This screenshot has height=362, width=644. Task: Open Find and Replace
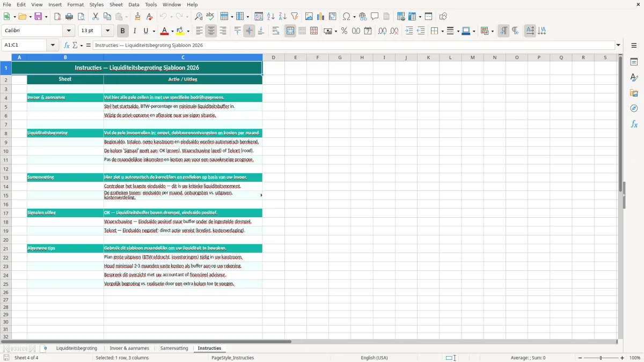point(199,17)
